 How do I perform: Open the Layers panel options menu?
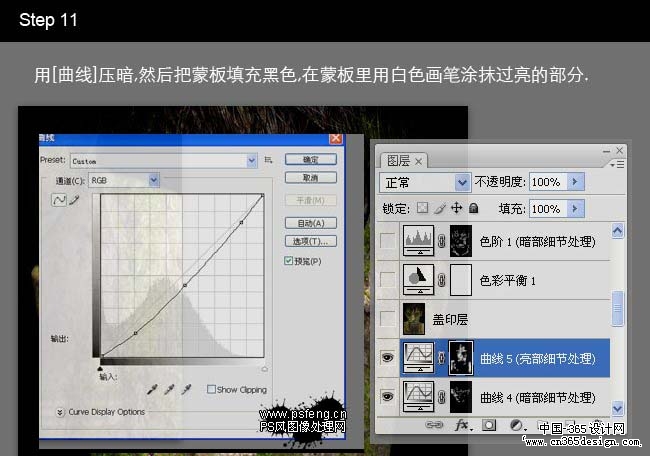618,165
